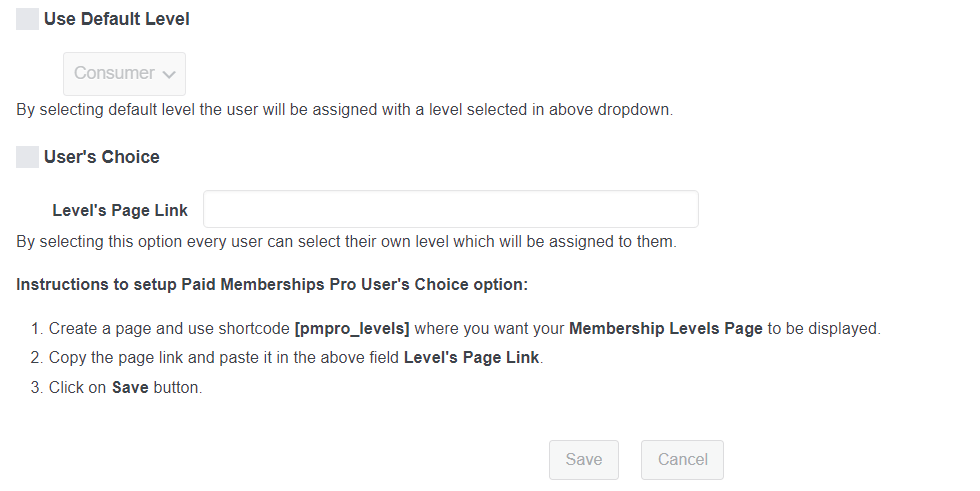Click the bold "Membership Levels Page" text

click(x=665, y=329)
